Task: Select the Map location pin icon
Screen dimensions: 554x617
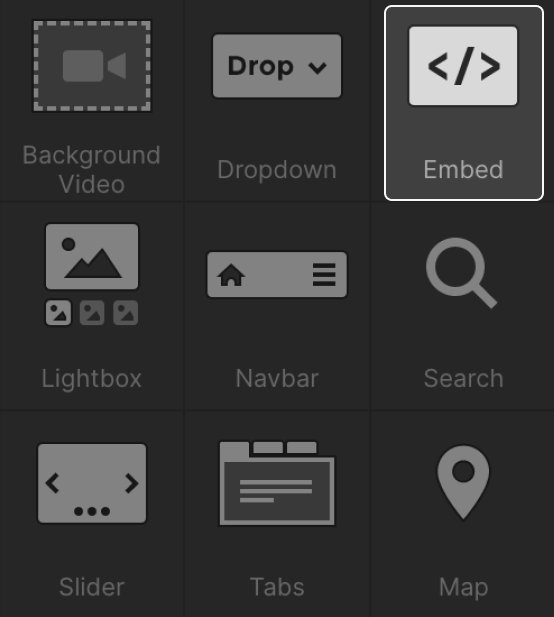Action: (x=463, y=483)
